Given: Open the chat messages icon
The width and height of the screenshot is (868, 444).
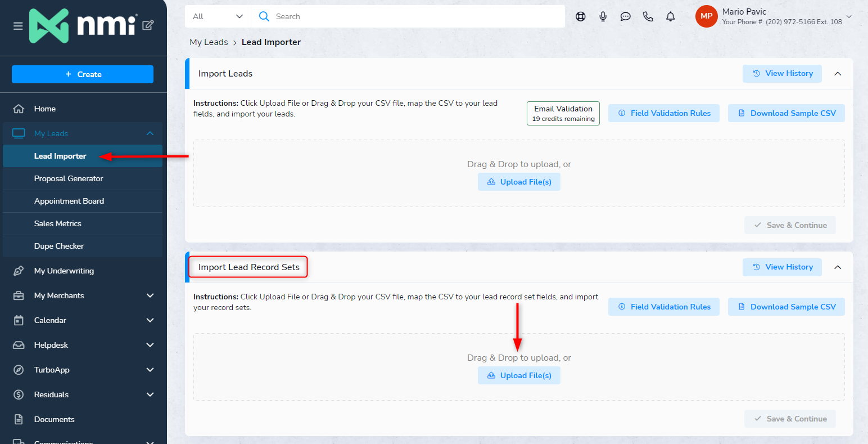Looking at the screenshot, I should tap(626, 16).
